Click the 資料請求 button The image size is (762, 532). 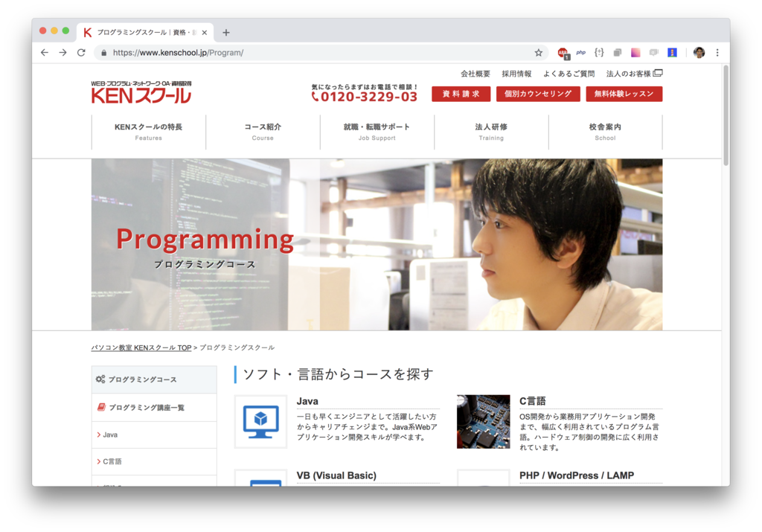(460, 94)
